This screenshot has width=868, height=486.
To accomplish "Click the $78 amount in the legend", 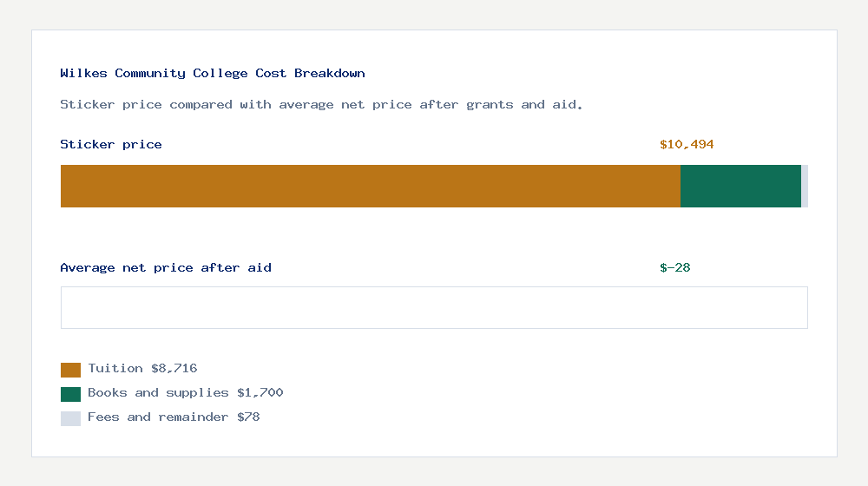I will (x=248, y=417).
